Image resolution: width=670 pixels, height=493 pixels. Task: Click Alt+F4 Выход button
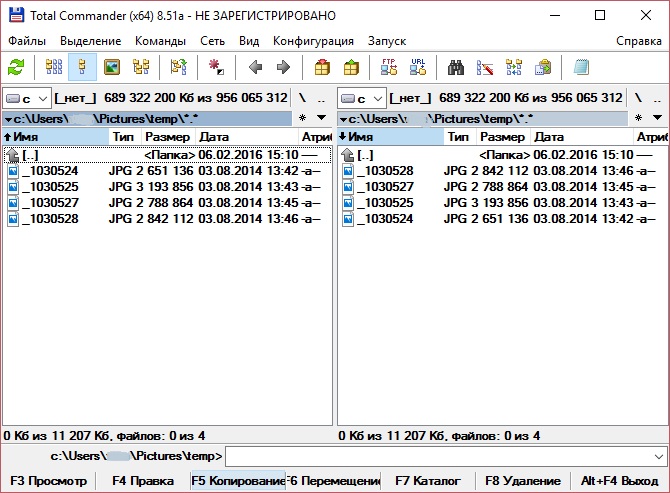[x=620, y=481]
